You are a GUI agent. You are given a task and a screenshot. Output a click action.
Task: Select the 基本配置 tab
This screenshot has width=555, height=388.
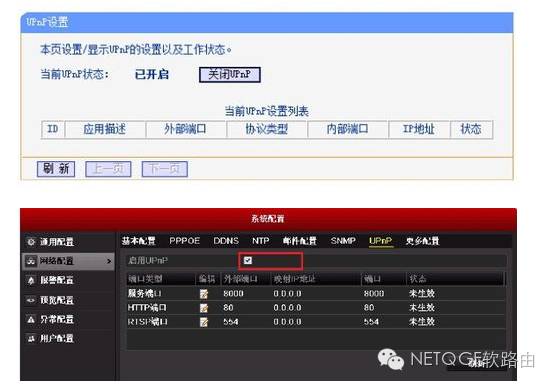tap(139, 241)
